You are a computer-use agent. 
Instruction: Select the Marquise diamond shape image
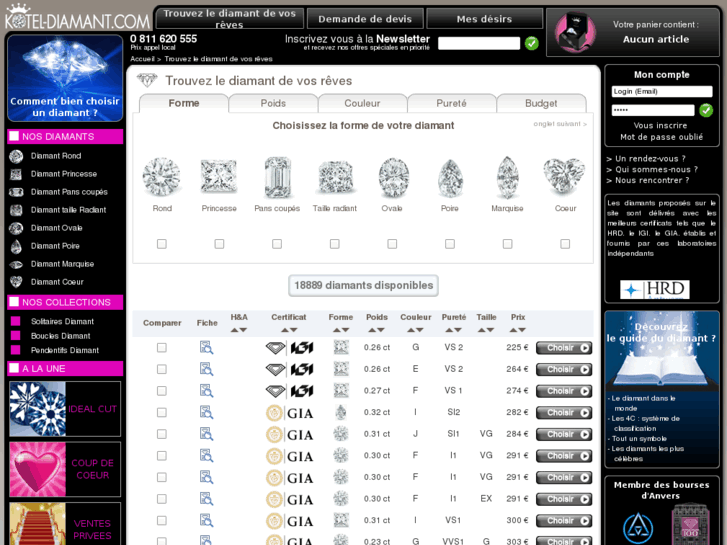[507, 178]
